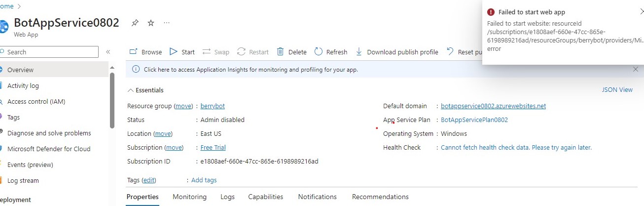The width and height of the screenshot is (644, 206).
Task: Click edit link beside Tags
Action: tap(148, 180)
